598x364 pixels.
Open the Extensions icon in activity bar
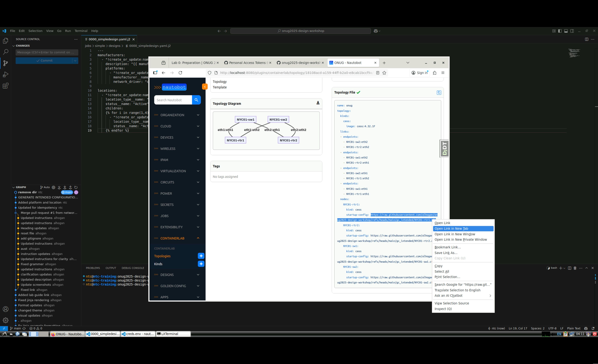pyautogui.click(x=5, y=86)
